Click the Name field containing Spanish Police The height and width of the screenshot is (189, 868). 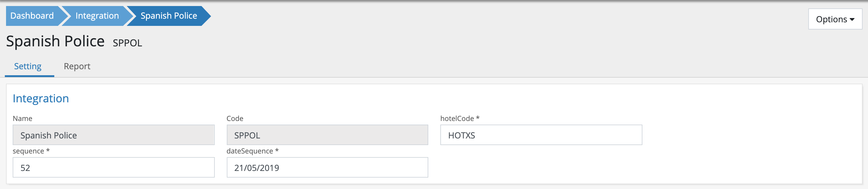113,135
